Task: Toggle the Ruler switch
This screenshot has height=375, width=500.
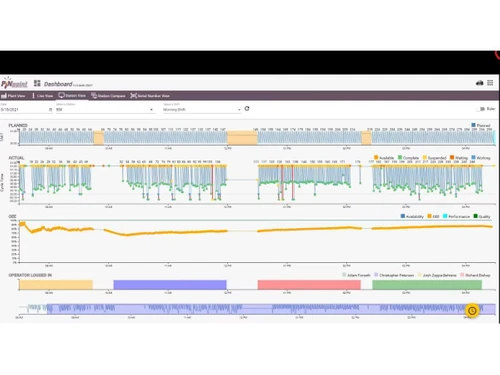Action: (x=481, y=109)
